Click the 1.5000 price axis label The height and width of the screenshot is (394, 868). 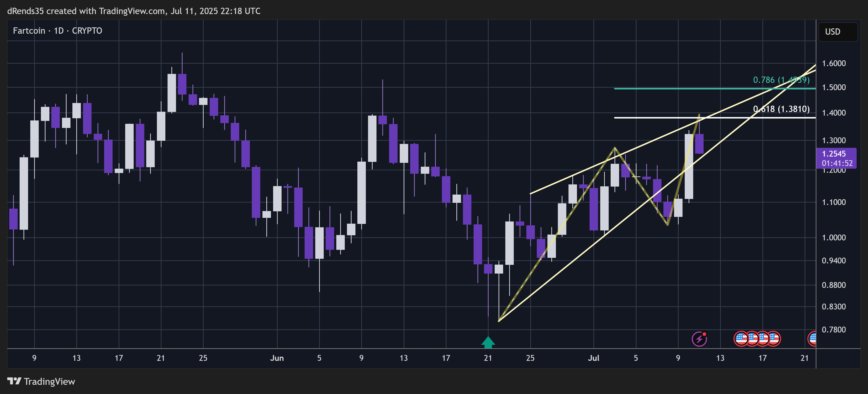click(834, 87)
